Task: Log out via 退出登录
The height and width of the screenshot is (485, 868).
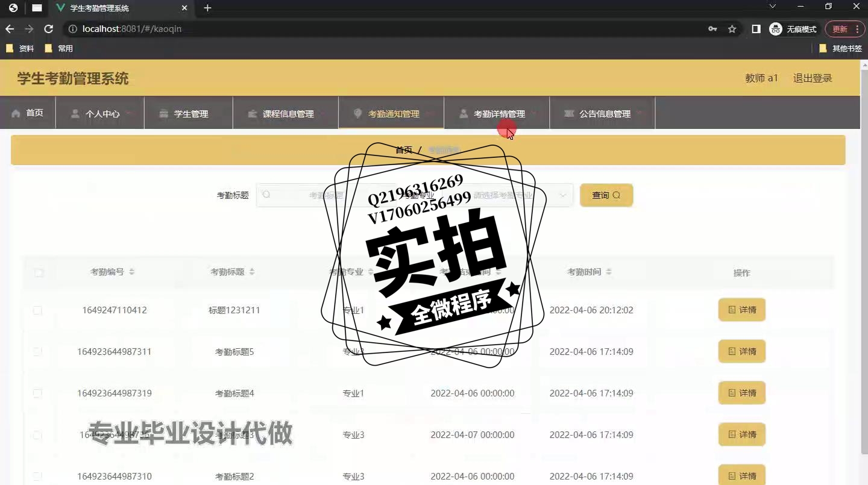Action: pos(813,78)
